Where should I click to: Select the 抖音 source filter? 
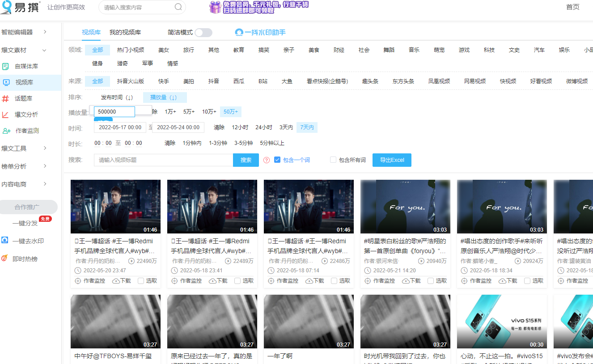[x=214, y=81]
